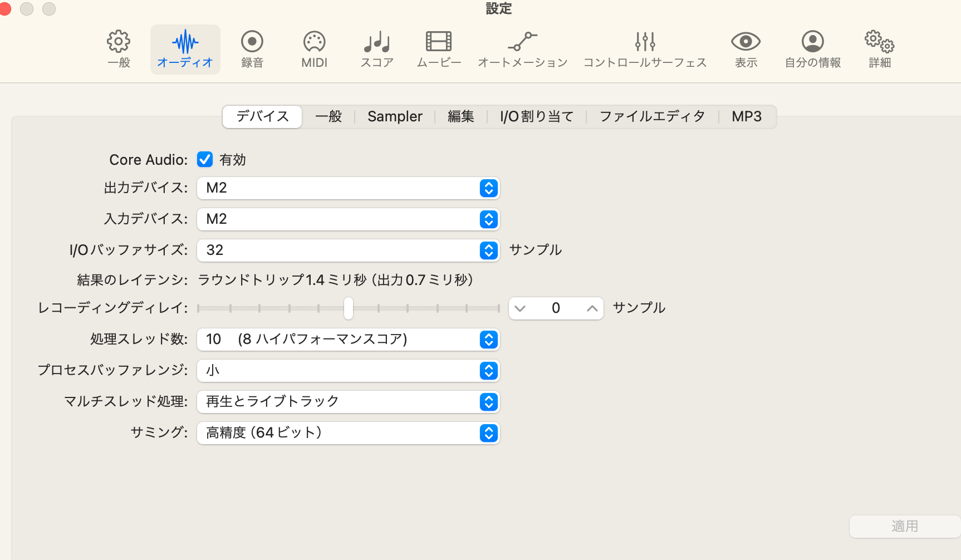Screen dimensions: 961x560
Task: Open the 一般 general settings pane
Action: click(x=119, y=49)
